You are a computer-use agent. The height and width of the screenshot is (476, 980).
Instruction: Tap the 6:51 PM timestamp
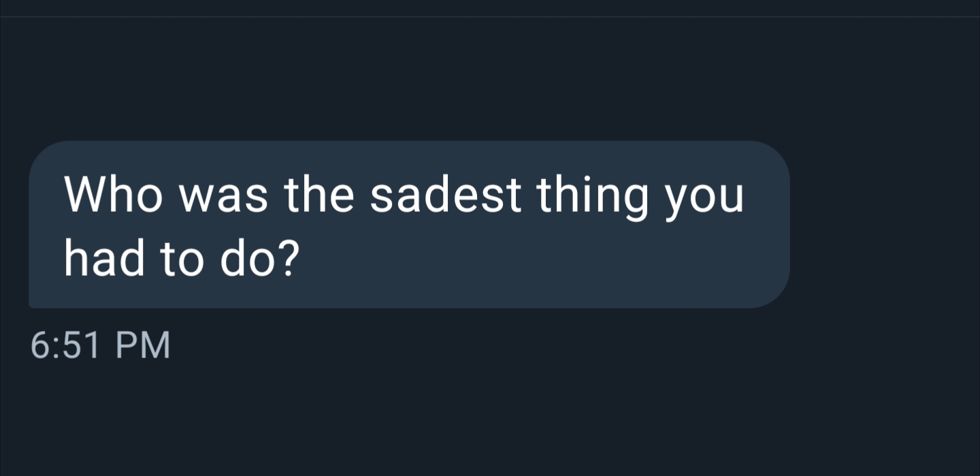pos(100,345)
